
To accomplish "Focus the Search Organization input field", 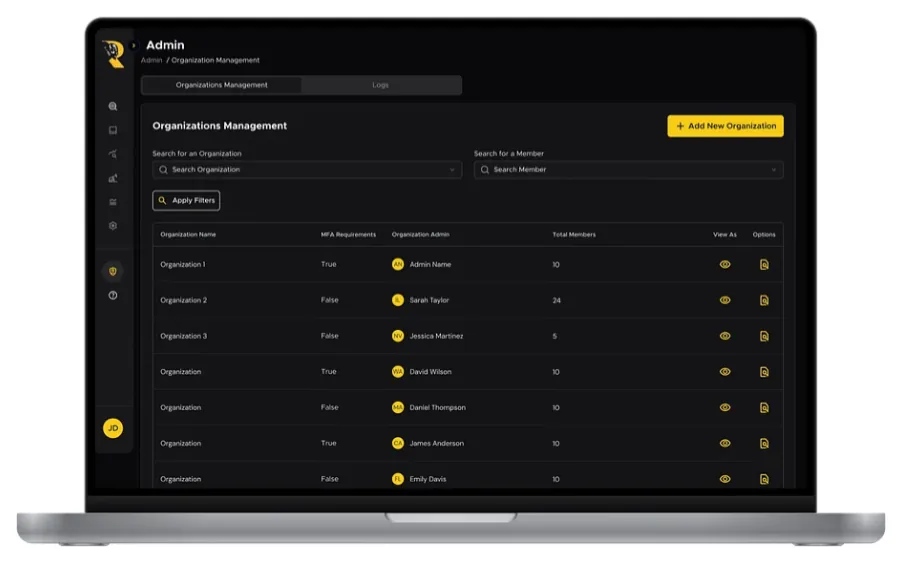I will click(x=307, y=170).
